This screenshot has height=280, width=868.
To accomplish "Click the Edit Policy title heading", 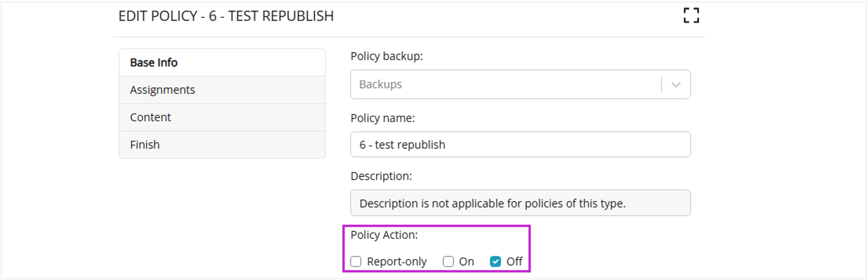I will 226,16.
